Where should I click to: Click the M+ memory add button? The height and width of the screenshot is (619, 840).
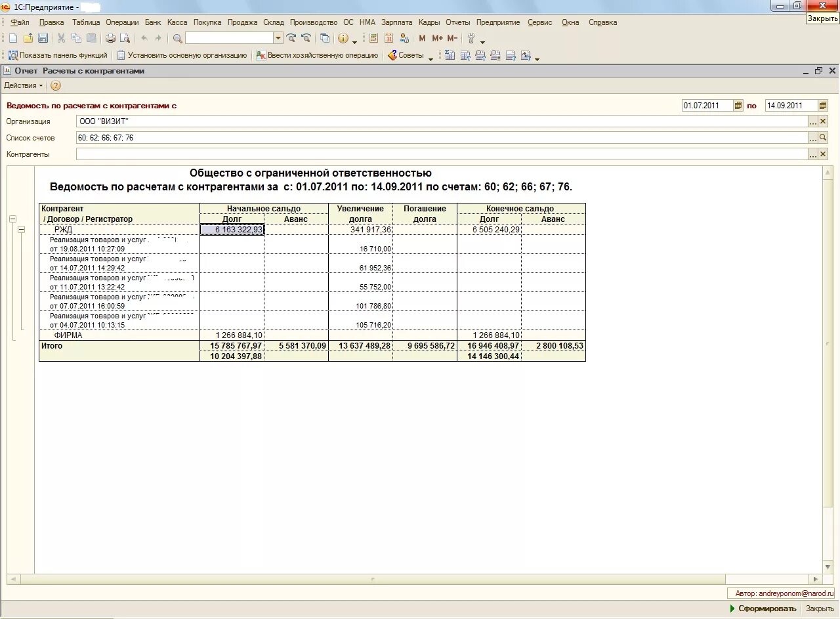pos(437,38)
